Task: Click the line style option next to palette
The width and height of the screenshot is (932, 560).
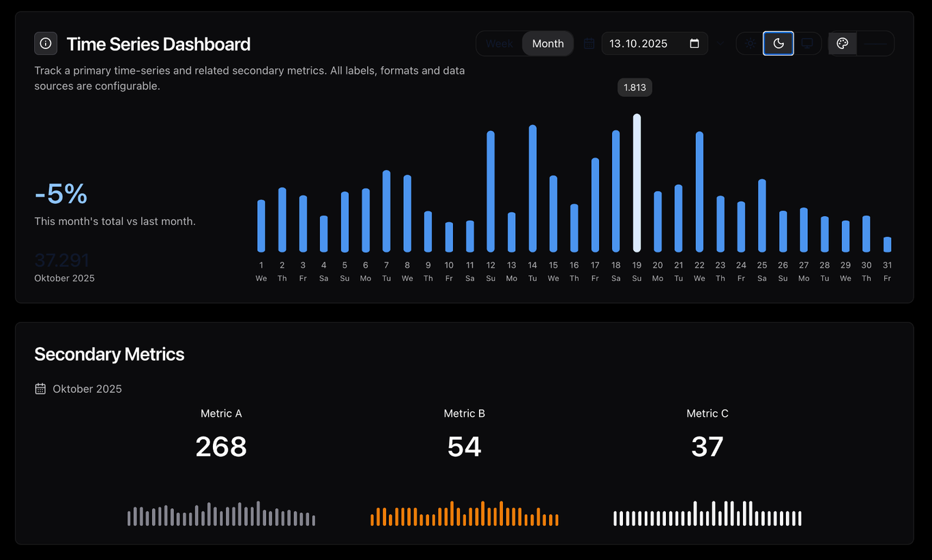Action: click(x=875, y=44)
